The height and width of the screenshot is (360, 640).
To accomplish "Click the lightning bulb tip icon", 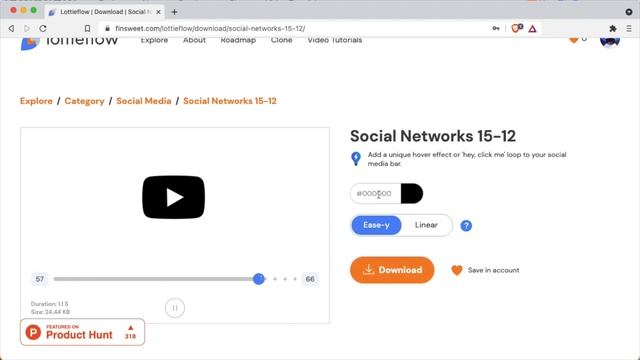I will click(x=356, y=158).
